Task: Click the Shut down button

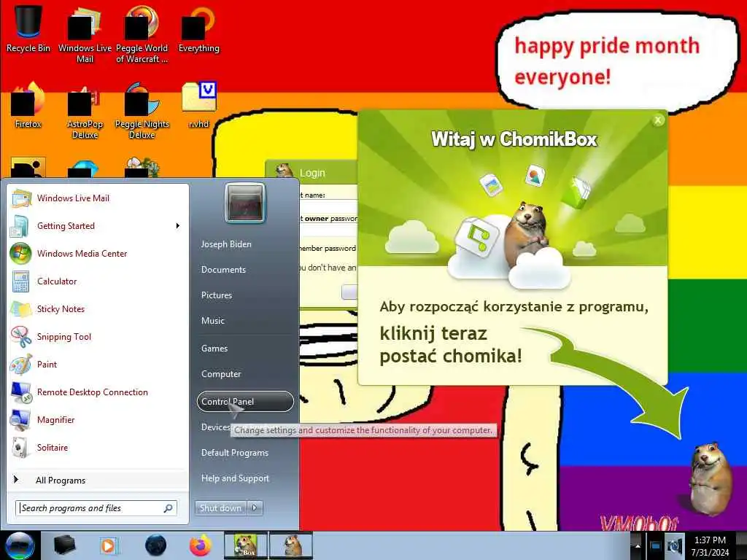Action: (220, 508)
